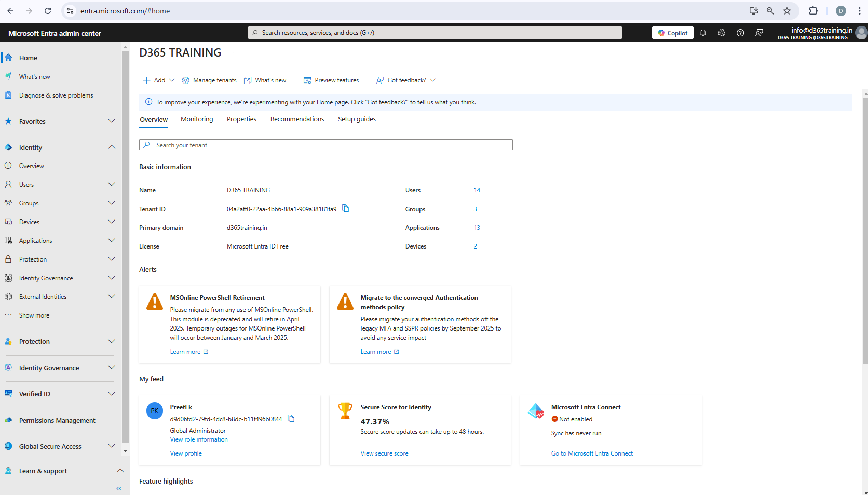Open the Got feedback? dropdown
Viewport: 868px width, 495px height.
(x=406, y=80)
